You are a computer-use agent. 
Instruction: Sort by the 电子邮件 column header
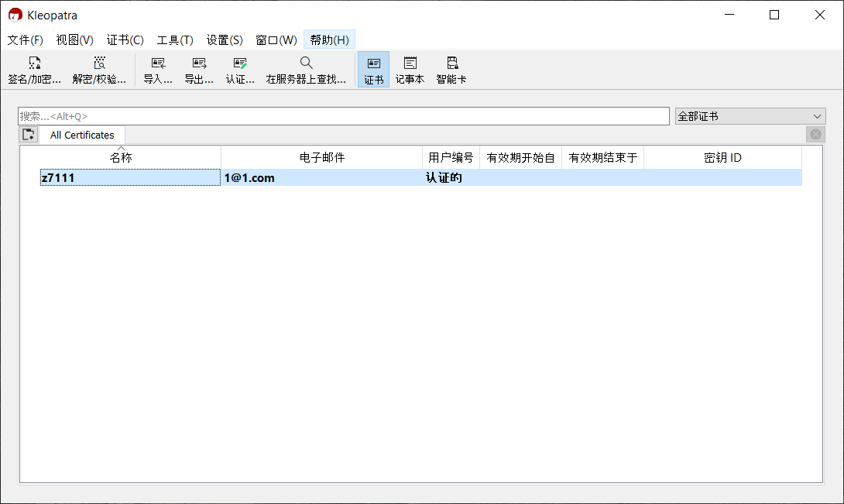322,157
